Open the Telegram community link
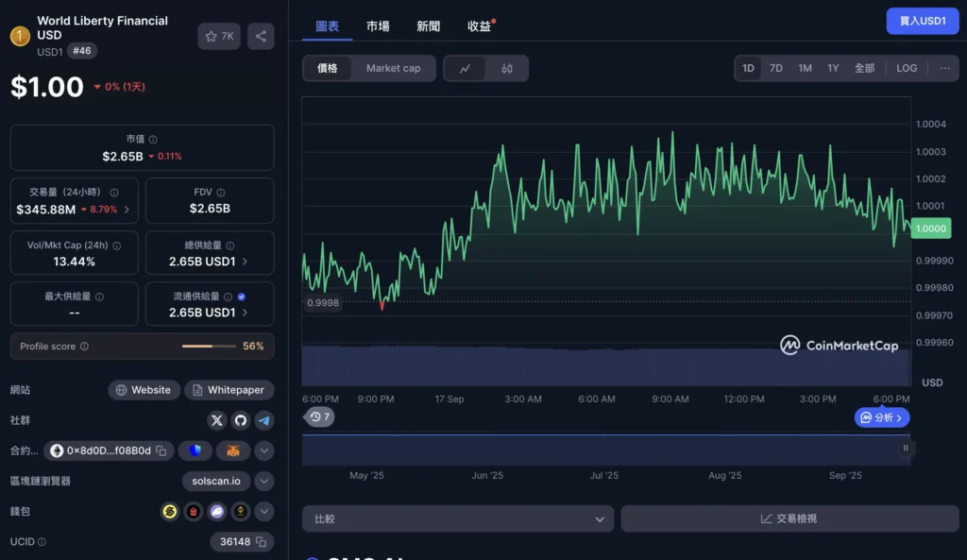This screenshot has width=967, height=560. click(264, 420)
